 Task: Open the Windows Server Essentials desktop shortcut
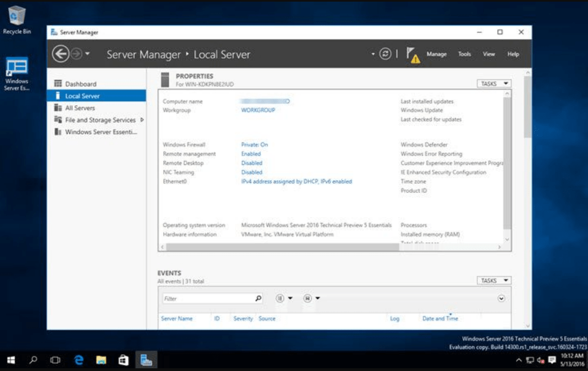pyautogui.click(x=17, y=74)
